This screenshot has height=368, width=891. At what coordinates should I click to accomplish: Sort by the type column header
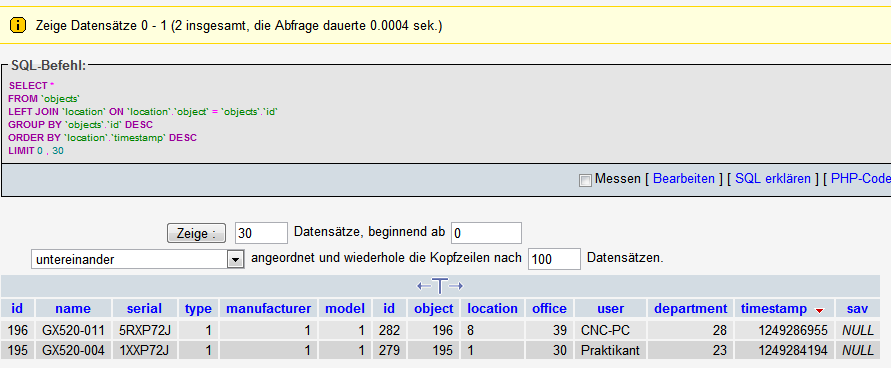click(198, 308)
